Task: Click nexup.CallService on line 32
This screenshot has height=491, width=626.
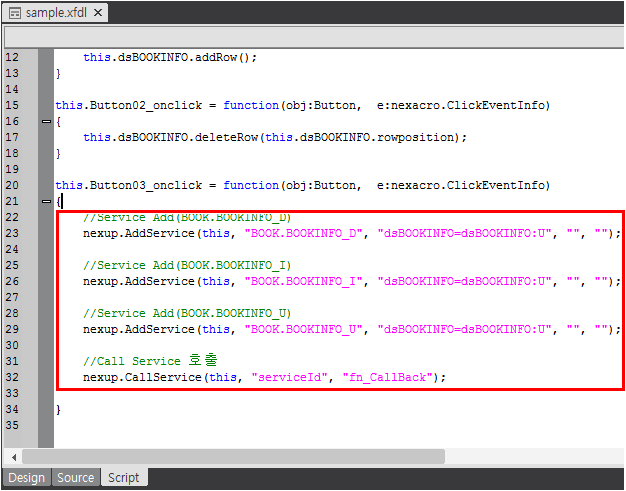Action: click(x=142, y=377)
